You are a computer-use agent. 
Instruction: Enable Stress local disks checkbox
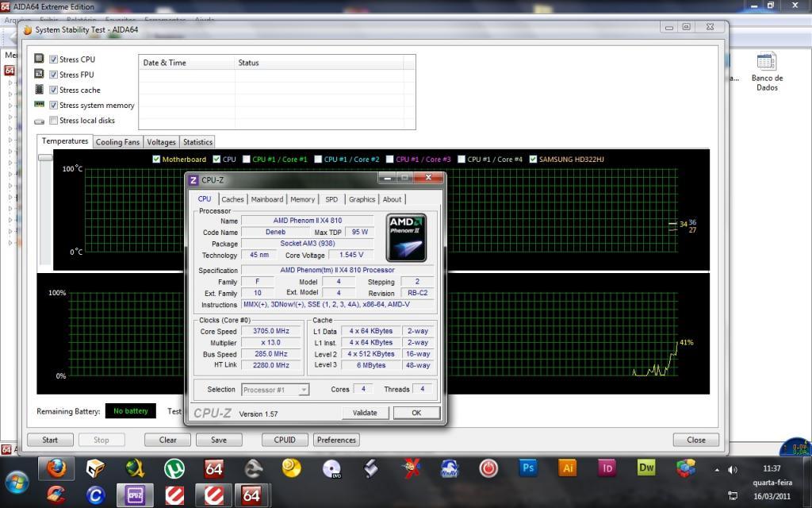53,121
